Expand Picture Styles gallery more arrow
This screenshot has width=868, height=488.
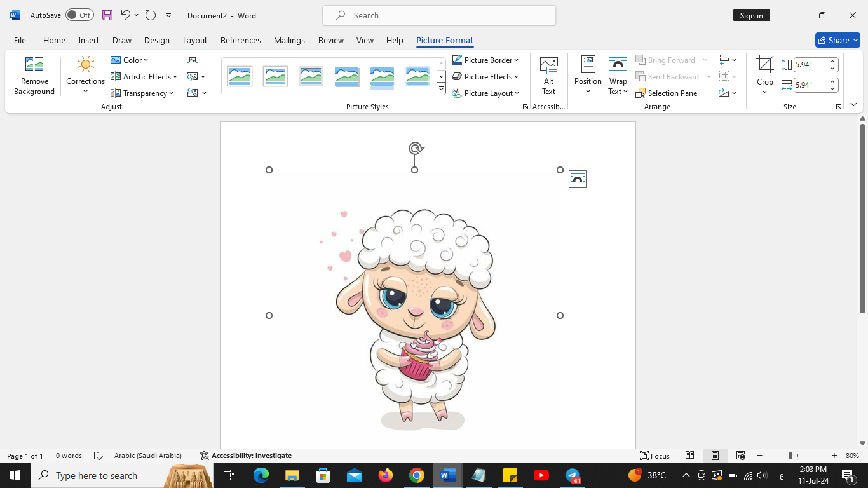coord(441,90)
